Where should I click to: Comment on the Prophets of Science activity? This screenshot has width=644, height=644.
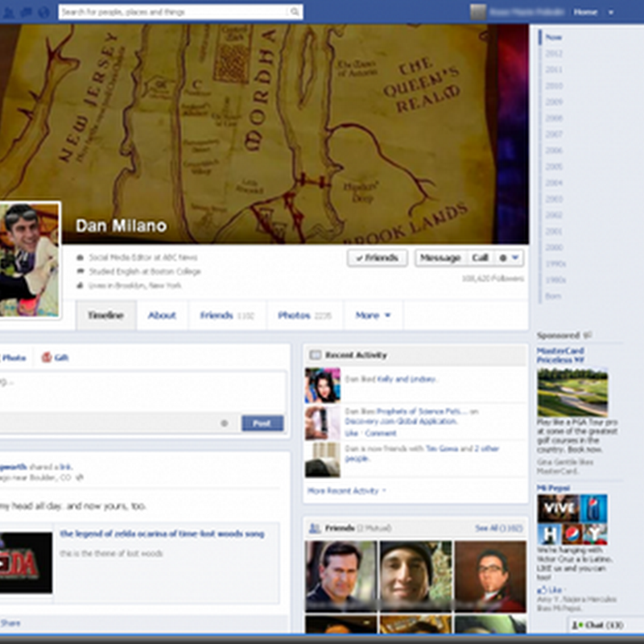pos(381,433)
